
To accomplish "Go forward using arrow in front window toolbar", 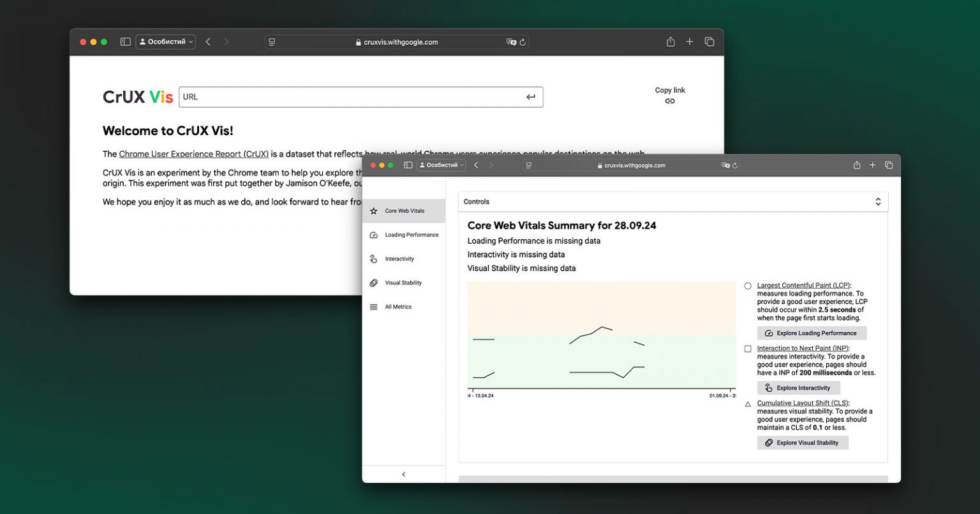I will [x=491, y=165].
